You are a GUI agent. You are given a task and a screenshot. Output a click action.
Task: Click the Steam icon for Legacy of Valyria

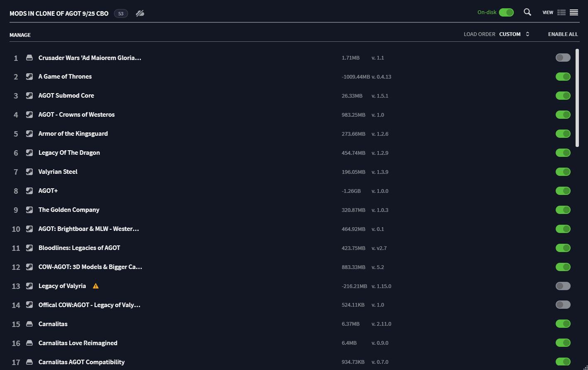[29, 286]
